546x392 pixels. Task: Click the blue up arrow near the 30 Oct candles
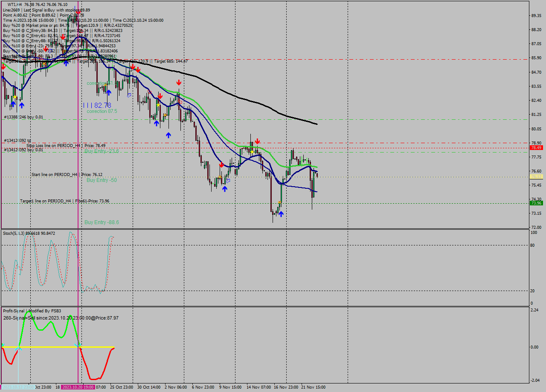tap(157, 124)
